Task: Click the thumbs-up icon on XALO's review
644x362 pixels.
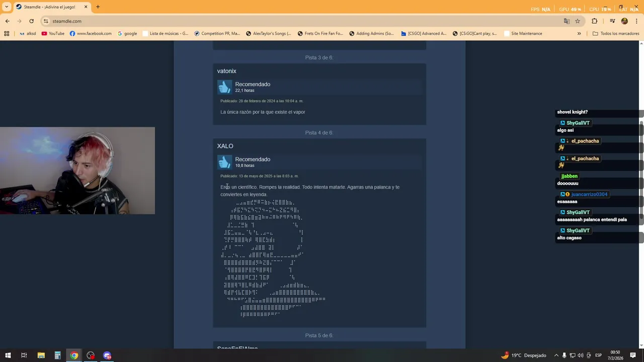Action: pos(224,162)
